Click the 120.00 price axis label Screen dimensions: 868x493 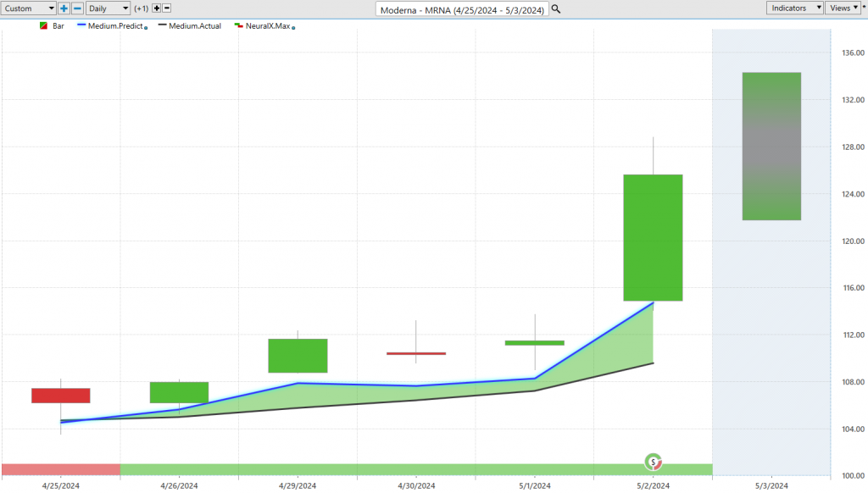853,241
